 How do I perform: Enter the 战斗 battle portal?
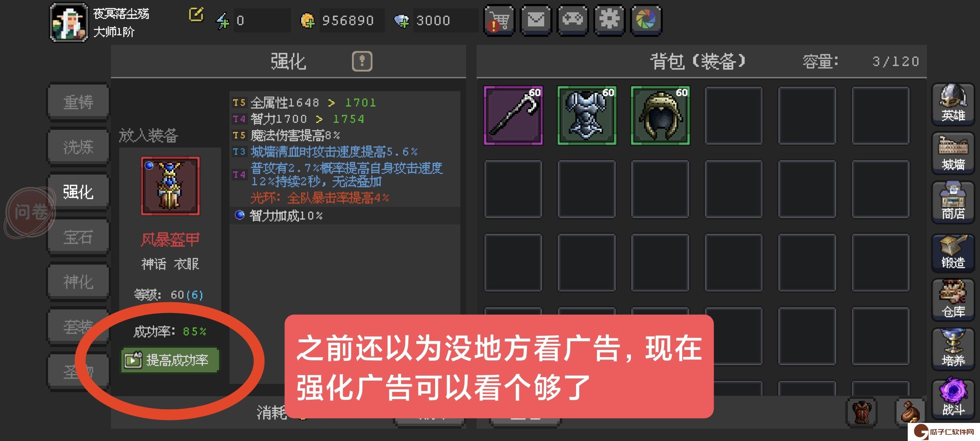(x=953, y=398)
